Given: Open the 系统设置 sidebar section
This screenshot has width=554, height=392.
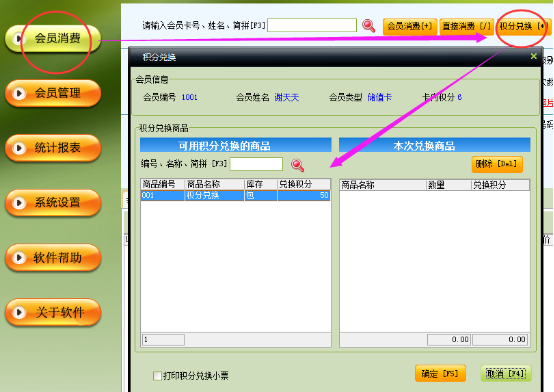Looking at the screenshot, I should (x=53, y=203).
